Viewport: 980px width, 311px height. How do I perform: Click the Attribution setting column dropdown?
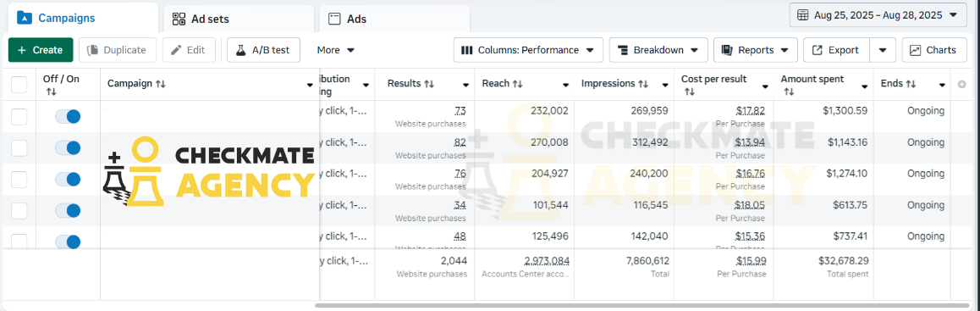pyautogui.click(x=366, y=85)
